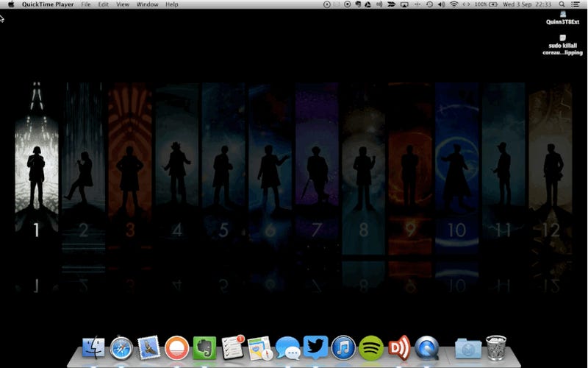
Task: Open the Mail app in Dock
Action: click(148, 347)
